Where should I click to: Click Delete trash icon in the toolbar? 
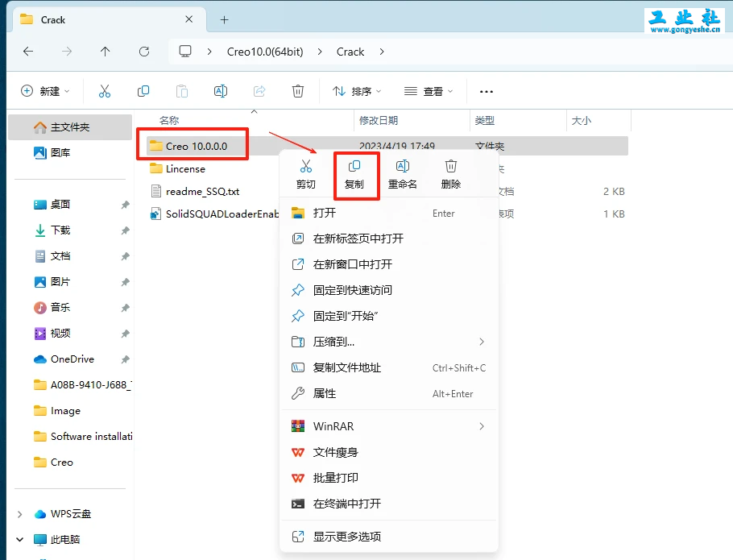[298, 91]
